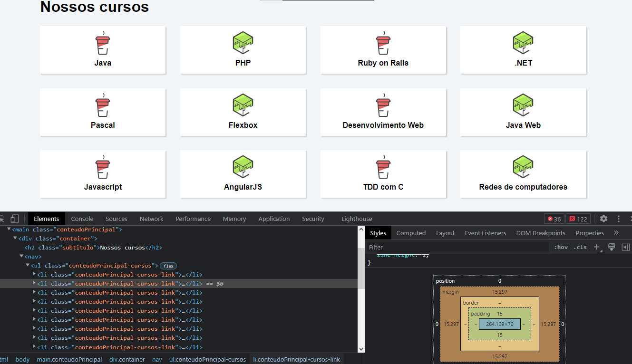
Task: Open the AngularJS course link
Action: point(243,174)
